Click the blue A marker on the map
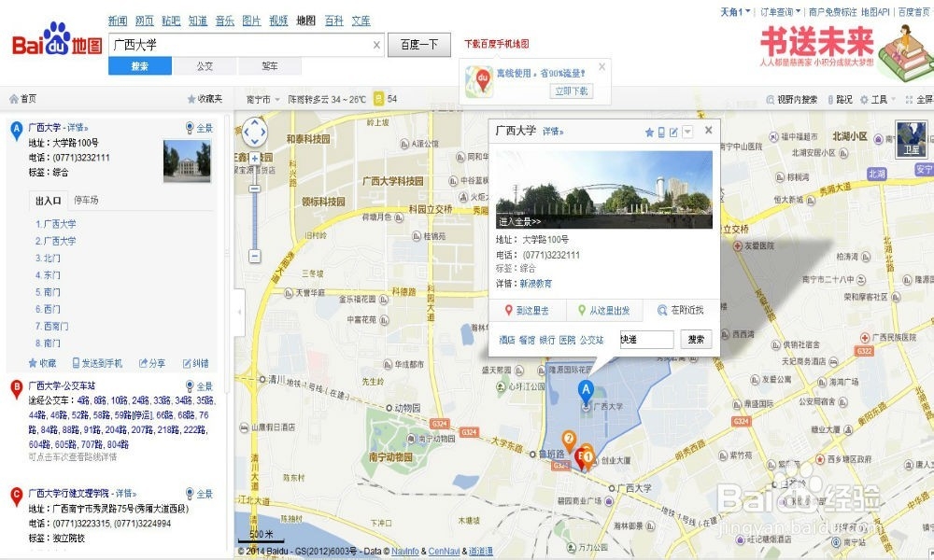This screenshot has width=934, height=560. click(586, 391)
